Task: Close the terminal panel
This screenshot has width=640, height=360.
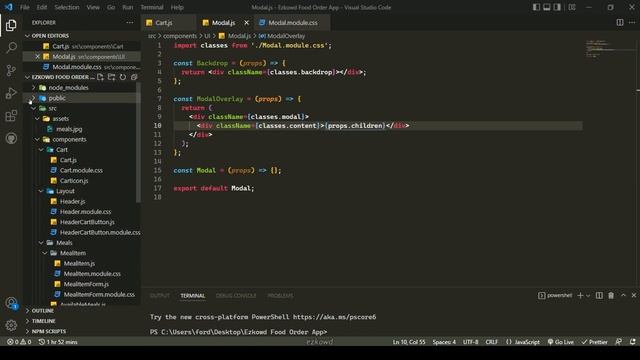Action: tap(634, 296)
